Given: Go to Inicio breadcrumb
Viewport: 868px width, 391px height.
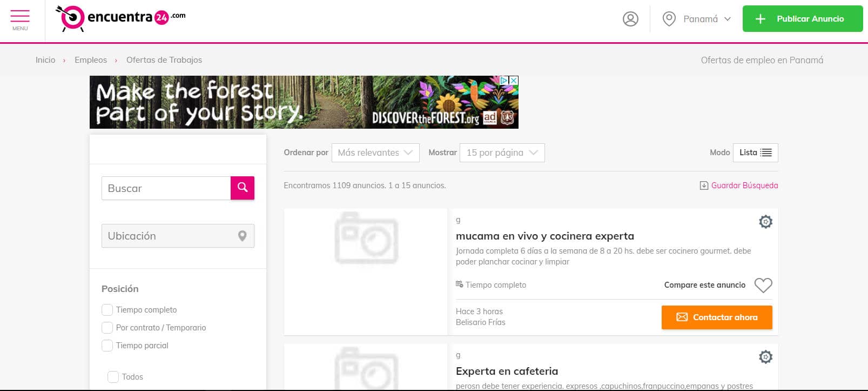Looking at the screenshot, I should 45,60.
